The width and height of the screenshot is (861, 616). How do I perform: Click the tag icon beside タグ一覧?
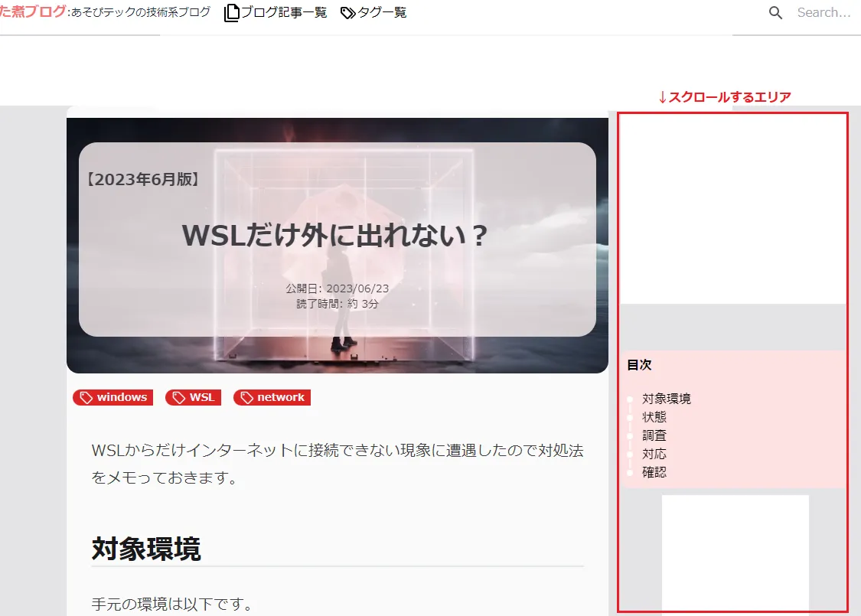pos(348,13)
